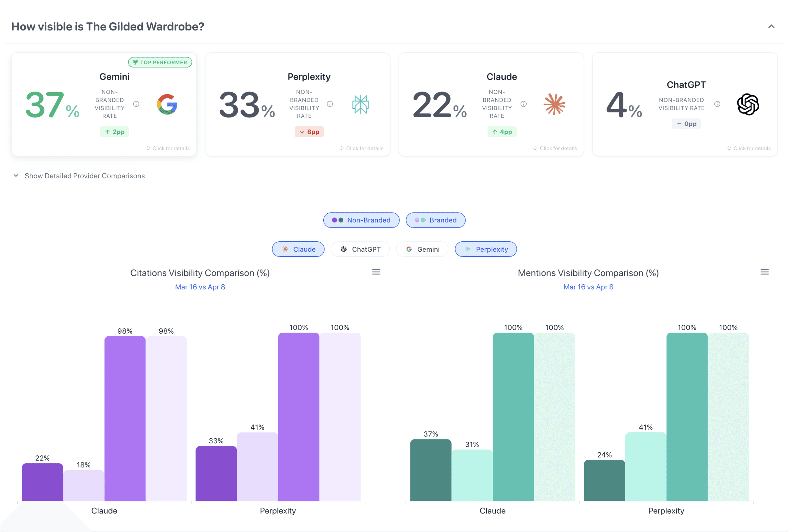The image size is (789, 532).
Task: Click the Claude axis label in Citations chart
Action: [104, 511]
